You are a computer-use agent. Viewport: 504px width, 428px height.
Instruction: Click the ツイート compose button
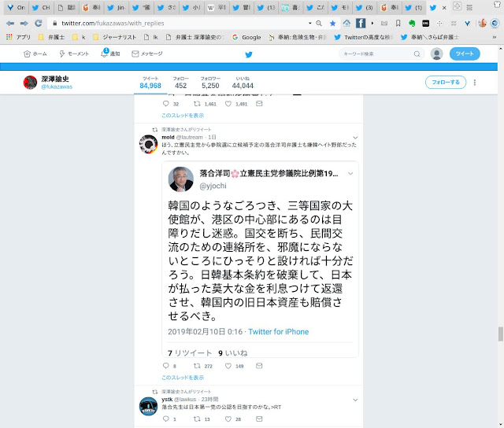[465, 53]
